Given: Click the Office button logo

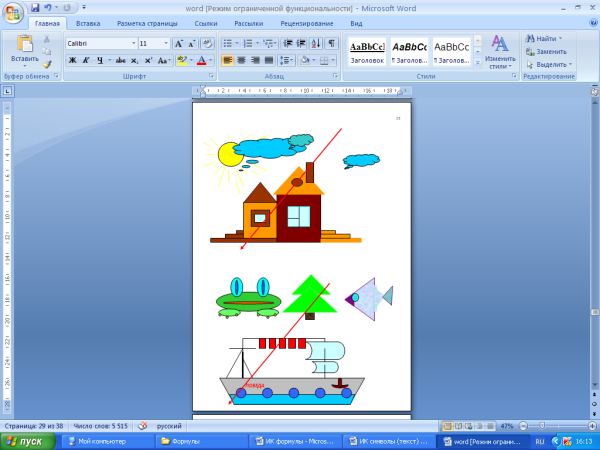Looking at the screenshot, I should [12, 11].
